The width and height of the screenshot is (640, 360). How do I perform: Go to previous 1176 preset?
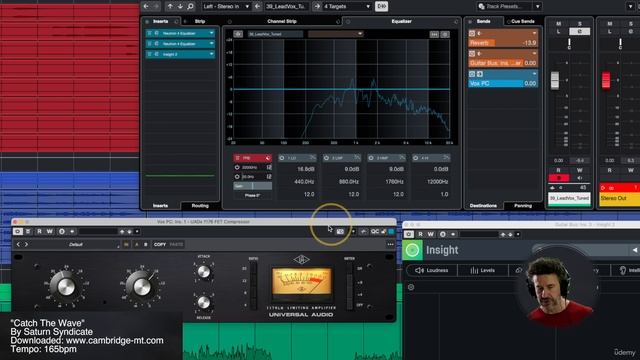tap(18, 244)
